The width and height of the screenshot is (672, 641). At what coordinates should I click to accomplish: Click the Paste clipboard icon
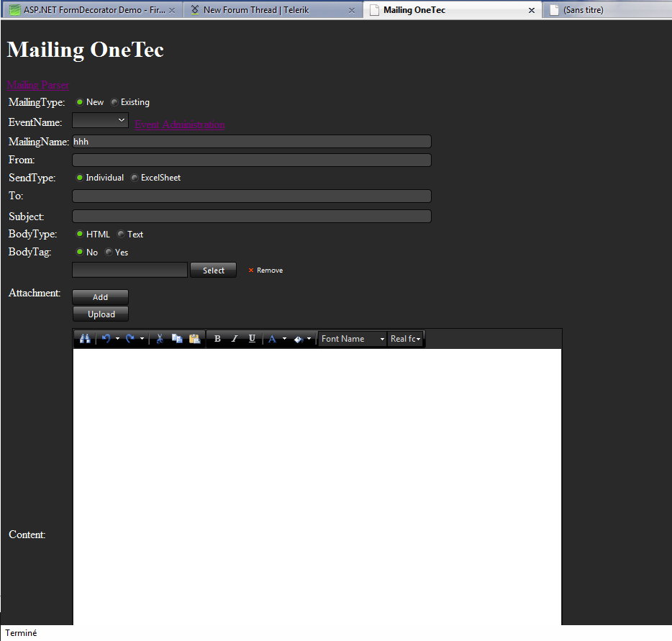pyautogui.click(x=194, y=339)
